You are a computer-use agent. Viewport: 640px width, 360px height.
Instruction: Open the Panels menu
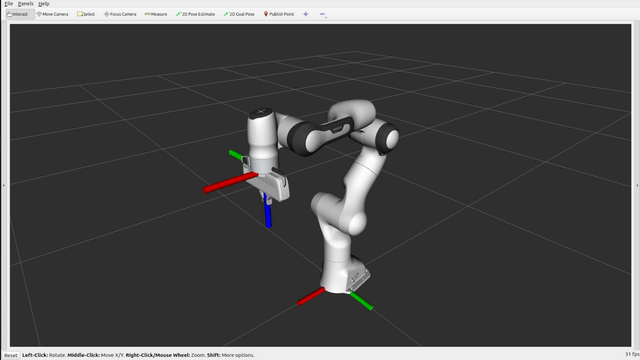tap(26, 4)
